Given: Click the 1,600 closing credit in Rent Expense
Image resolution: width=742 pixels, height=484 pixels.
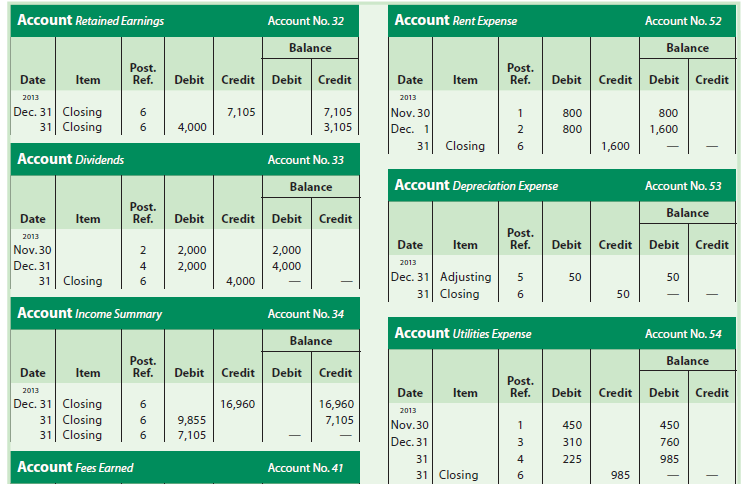Looking at the screenshot, I should (x=614, y=146).
